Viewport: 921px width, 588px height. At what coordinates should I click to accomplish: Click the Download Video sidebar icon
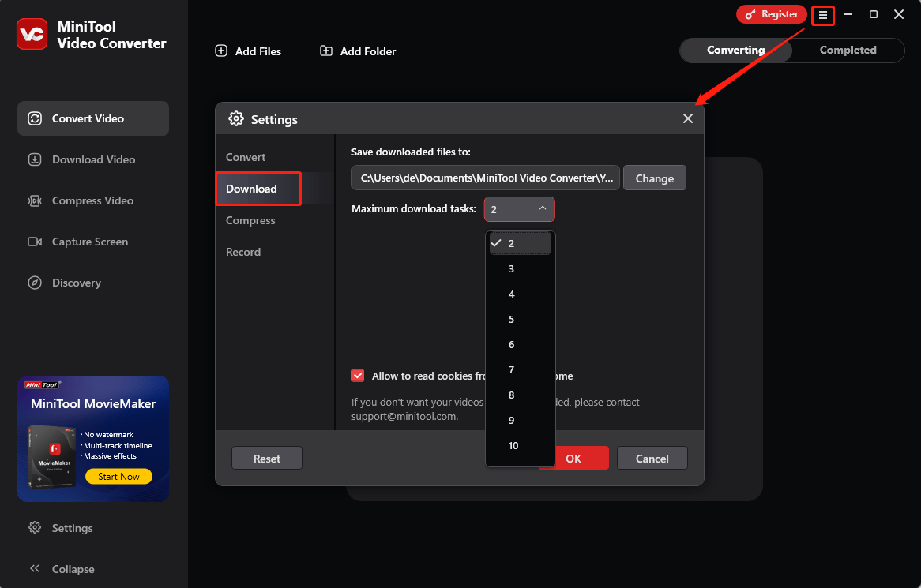pyautogui.click(x=35, y=159)
